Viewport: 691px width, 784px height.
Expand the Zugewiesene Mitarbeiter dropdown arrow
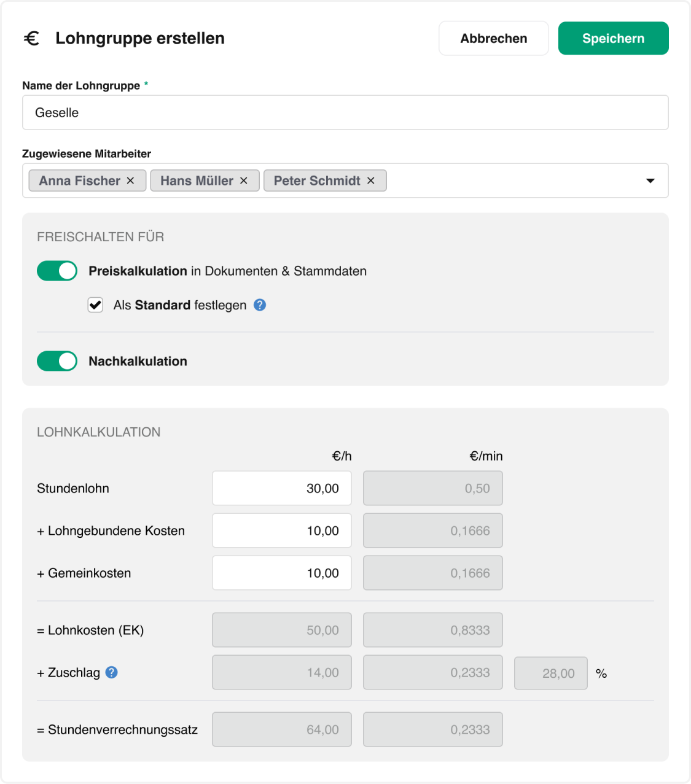[x=650, y=181]
